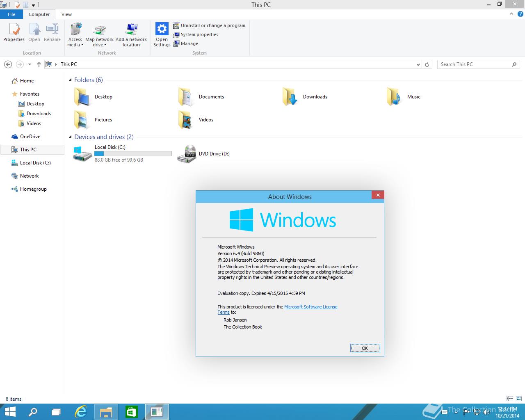Open Search from the taskbar

[x=33, y=412]
